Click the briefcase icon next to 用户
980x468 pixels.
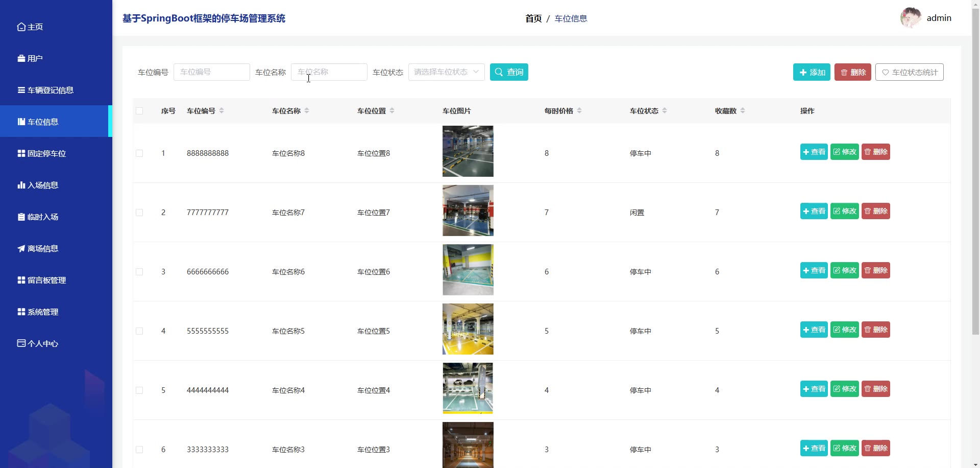point(21,59)
